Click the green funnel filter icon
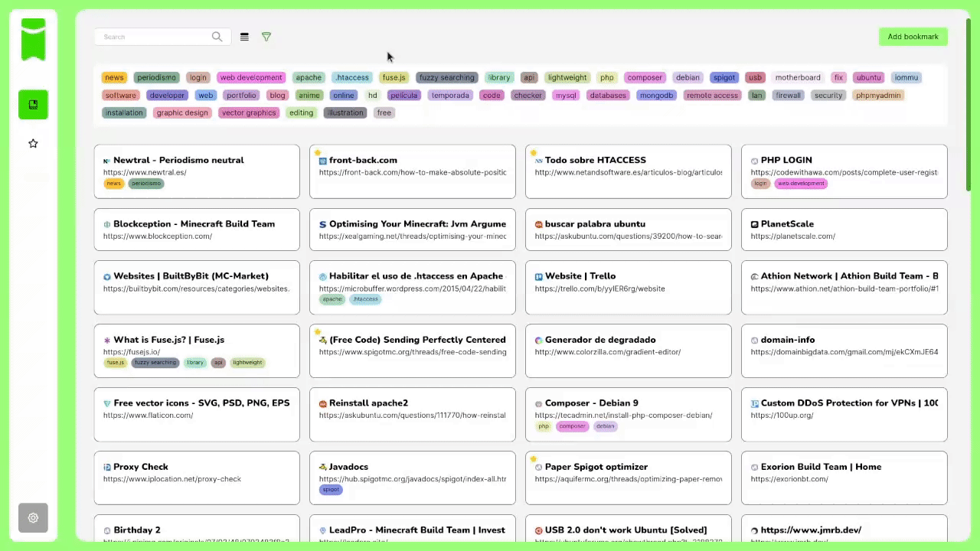Image resolution: width=980 pixels, height=551 pixels. click(x=266, y=37)
